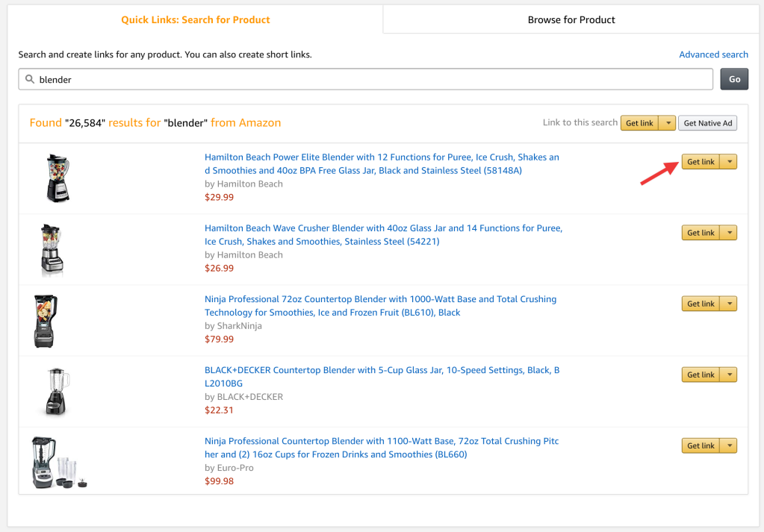Click the Get Native Ad button
This screenshot has height=532, width=764.
707,123
